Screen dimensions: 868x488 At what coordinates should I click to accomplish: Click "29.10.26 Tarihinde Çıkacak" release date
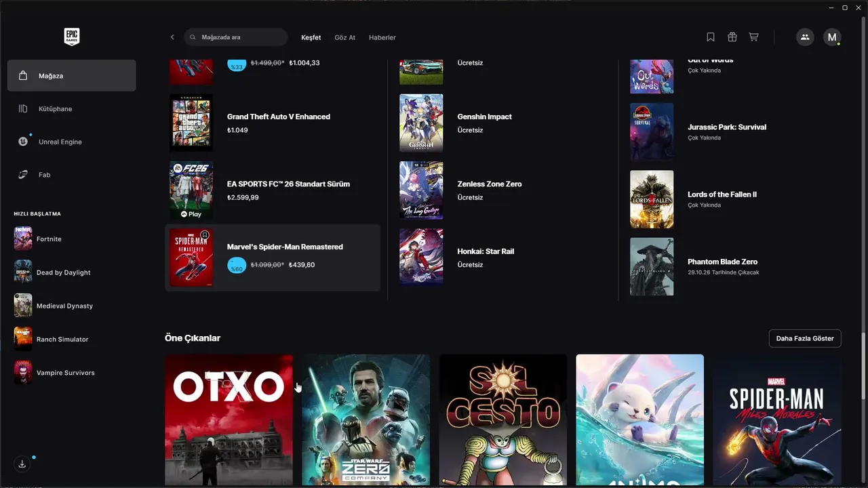pyautogui.click(x=723, y=272)
